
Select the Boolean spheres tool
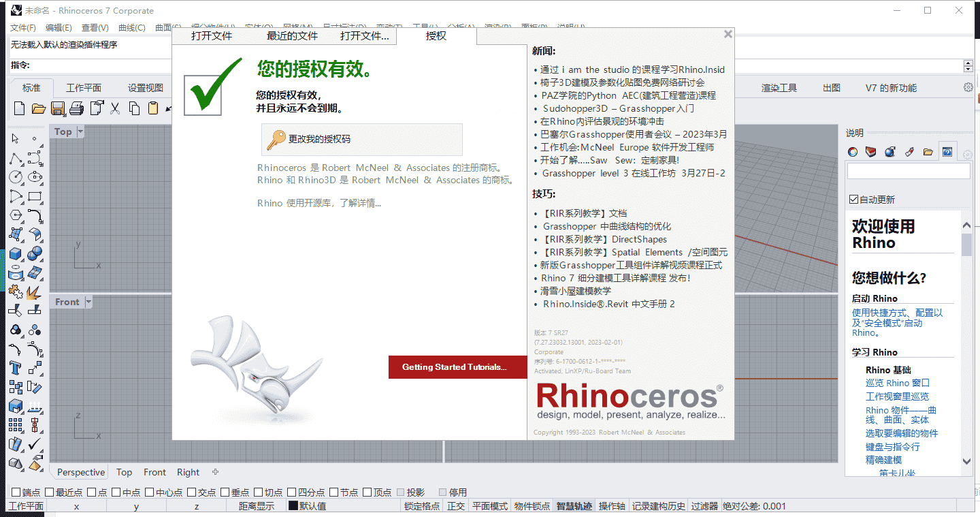tap(35, 253)
